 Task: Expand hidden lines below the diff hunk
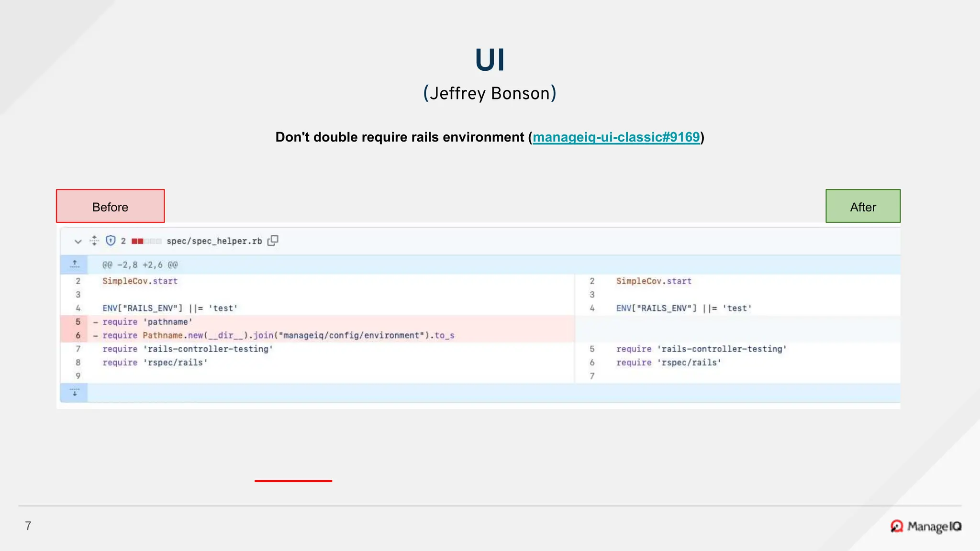click(75, 393)
